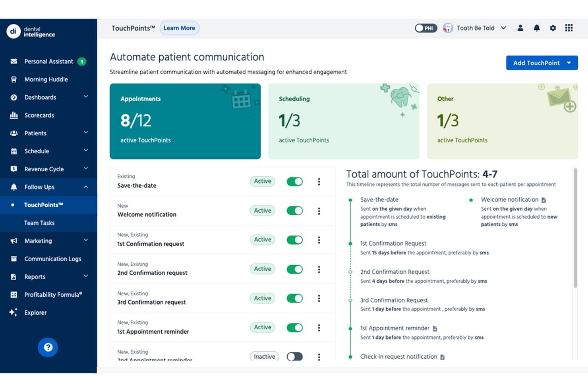Click the Communication Logs archive icon
Image resolution: width=588 pixels, height=392 pixels.
coord(14,259)
